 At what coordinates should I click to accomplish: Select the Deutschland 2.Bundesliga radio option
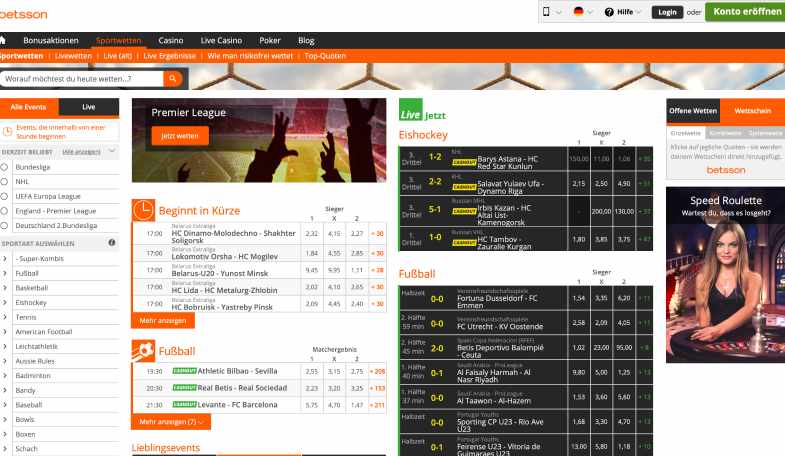pos(4,225)
